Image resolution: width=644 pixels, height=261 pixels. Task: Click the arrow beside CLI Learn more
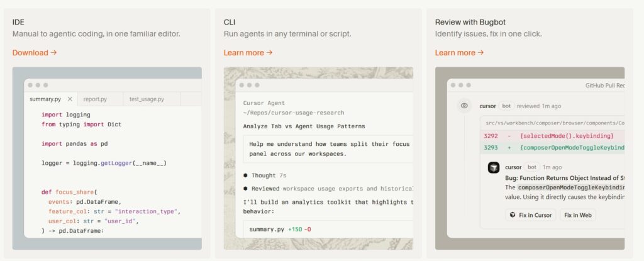[270, 53]
